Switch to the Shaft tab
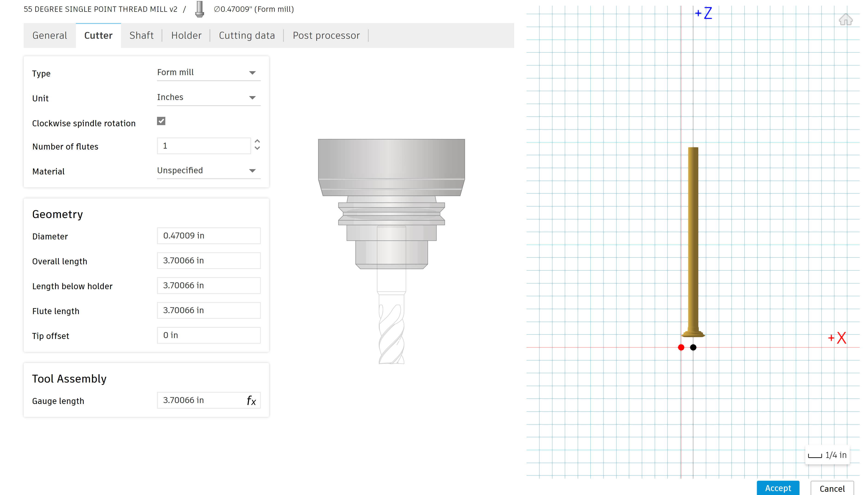The height and width of the screenshot is (495, 868). [x=142, y=35]
